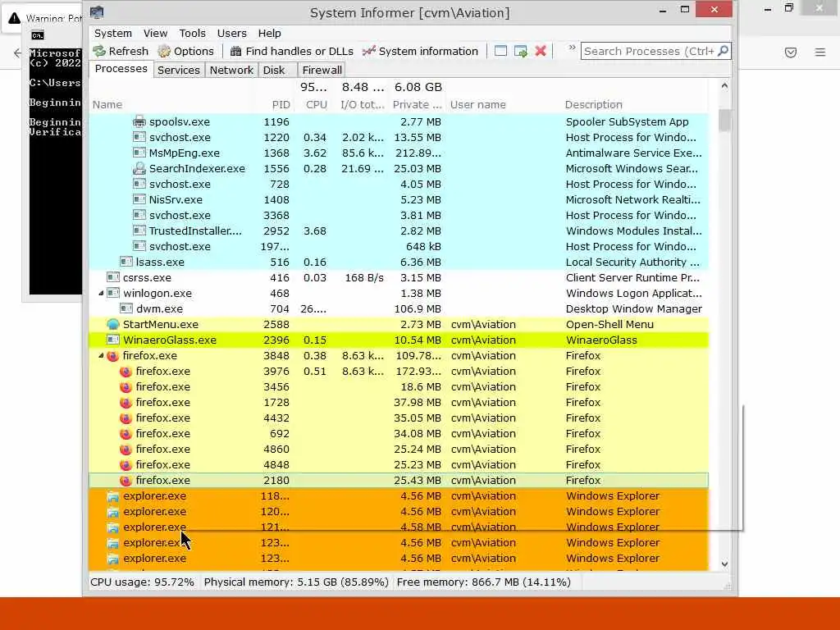Open the Tools menu
The height and width of the screenshot is (630, 840).
click(192, 33)
